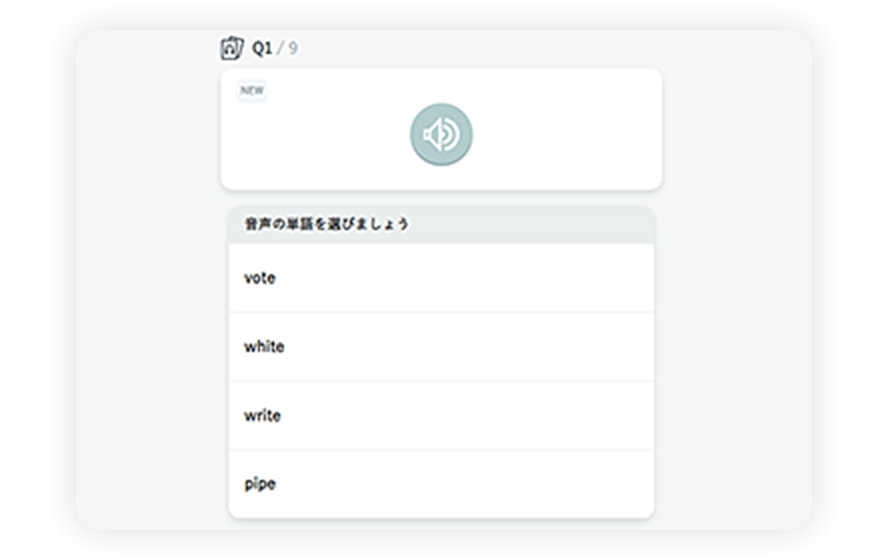Click the flashcard deck icon beside Q1
This screenshot has height=560, width=888.
click(232, 48)
